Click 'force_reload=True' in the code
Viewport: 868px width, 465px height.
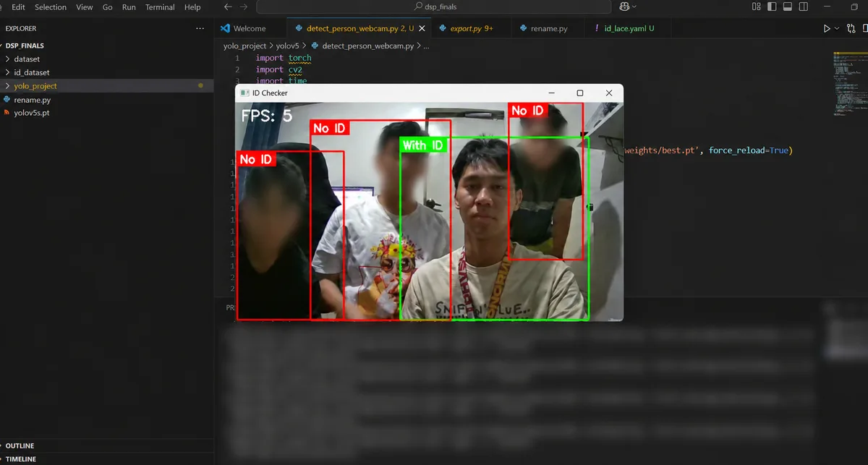coord(749,150)
